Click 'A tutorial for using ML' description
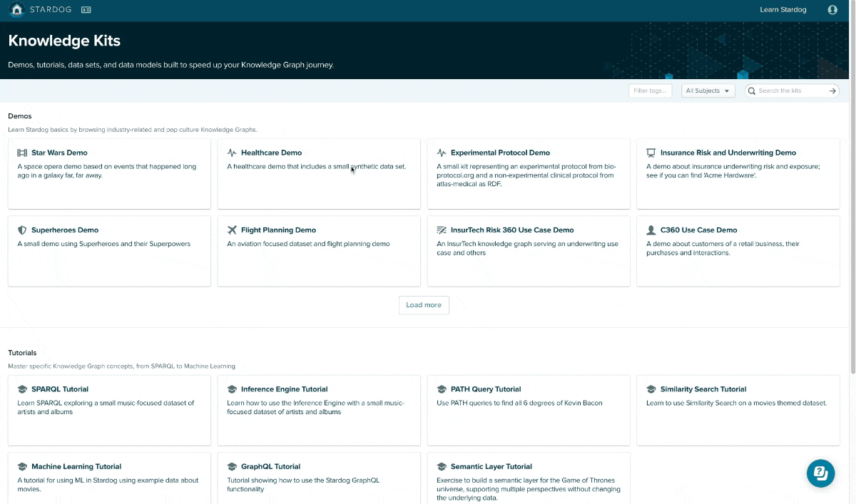 108,485
